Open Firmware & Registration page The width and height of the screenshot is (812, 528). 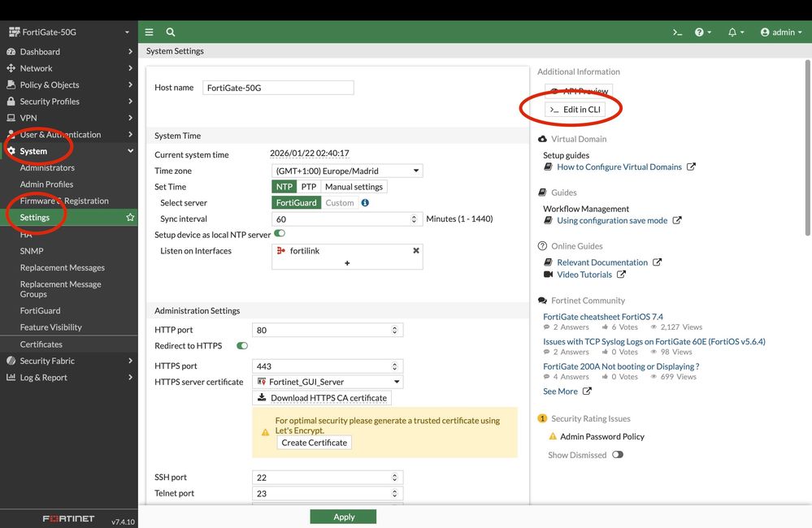coord(64,201)
